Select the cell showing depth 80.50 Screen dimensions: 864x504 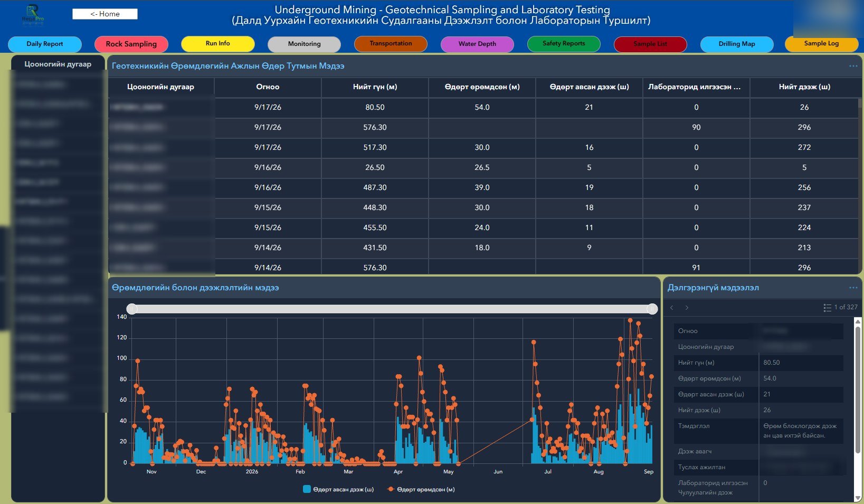[375, 107]
